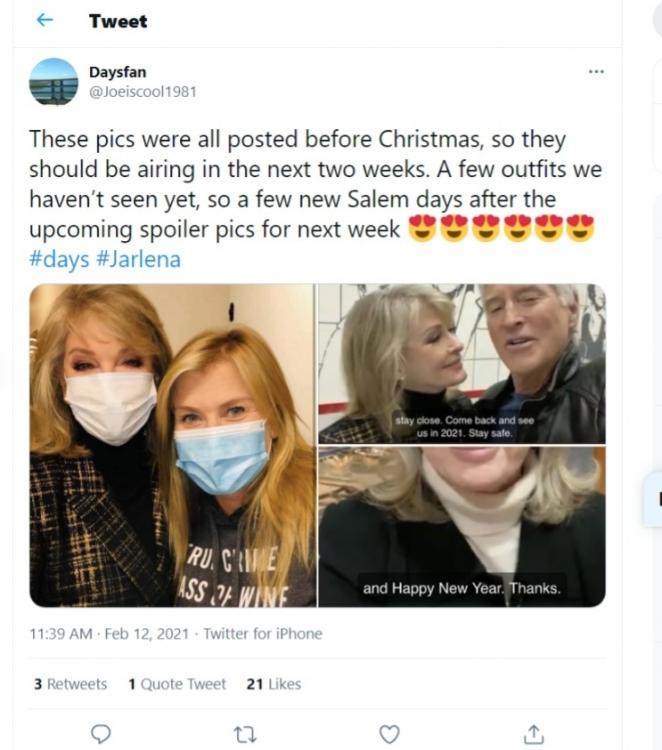Click the Twitter for iPhone source link
This screenshot has width=662, height=750.
(x=263, y=633)
